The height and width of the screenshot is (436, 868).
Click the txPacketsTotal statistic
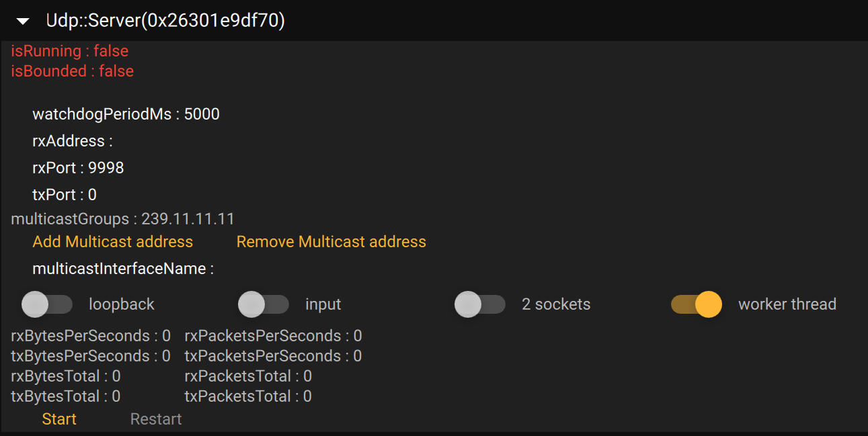click(248, 396)
